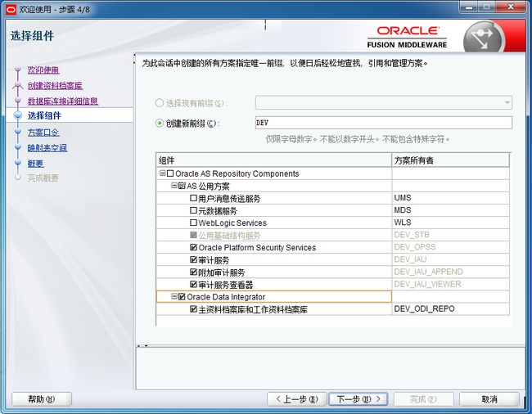Viewport: 532px width, 414px height.
Task: Collapse the Oracle AS Repository Components node
Action: tap(163, 173)
